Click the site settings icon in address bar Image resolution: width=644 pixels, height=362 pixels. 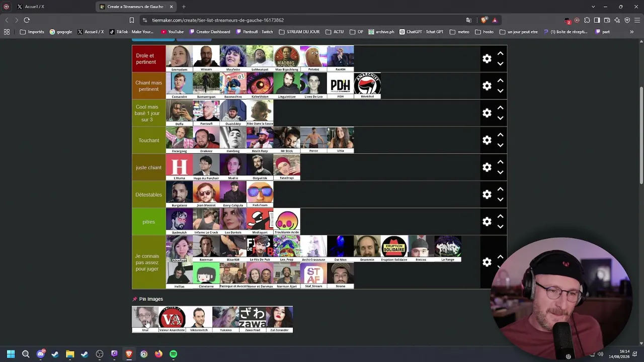click(145, 20)
